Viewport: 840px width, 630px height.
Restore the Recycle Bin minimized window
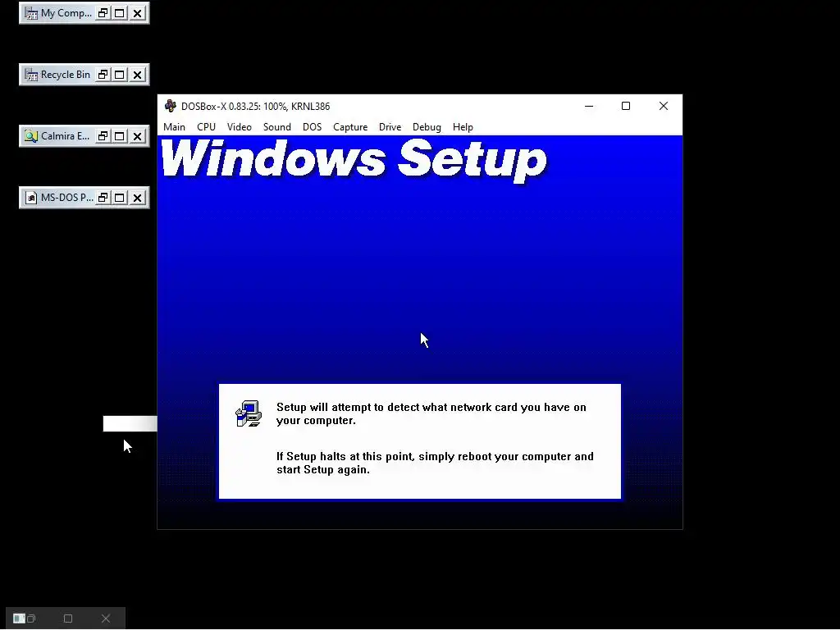click(x=103, y=75)
